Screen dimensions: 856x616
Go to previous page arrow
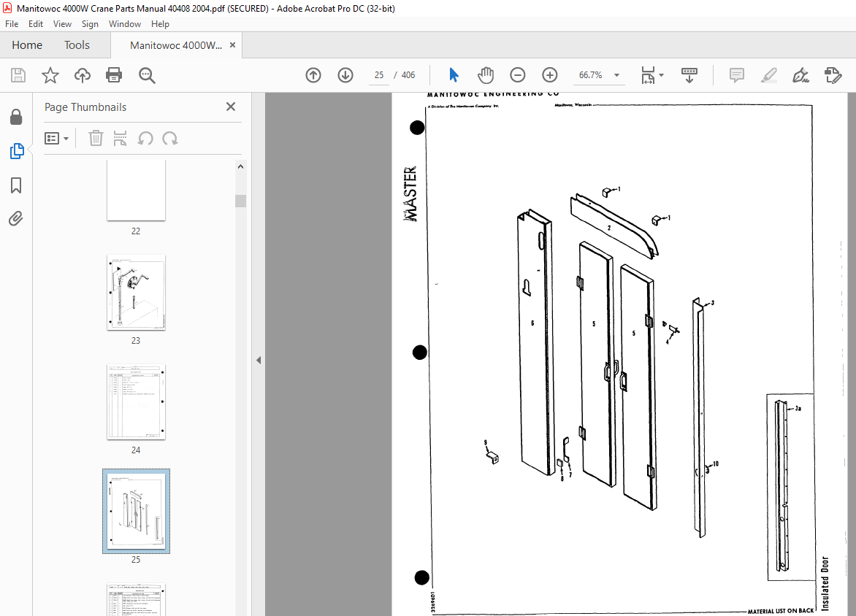(313, 75)
